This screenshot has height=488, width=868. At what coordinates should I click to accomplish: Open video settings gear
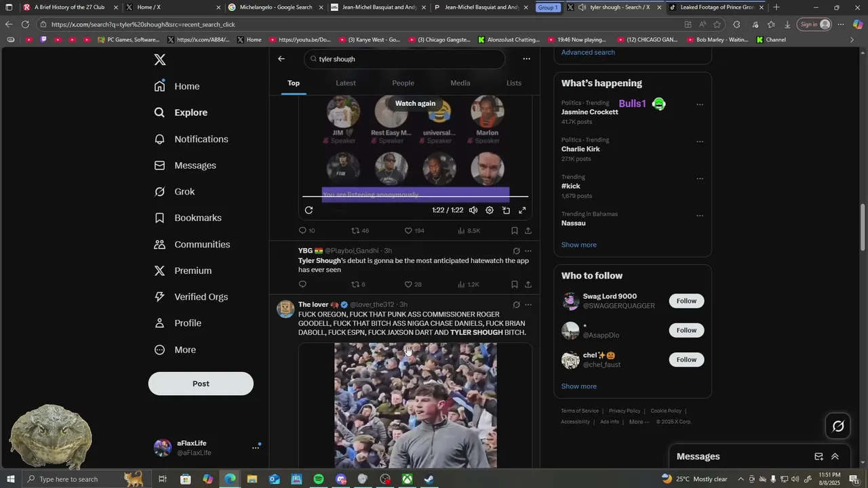[x=490, y=210]
